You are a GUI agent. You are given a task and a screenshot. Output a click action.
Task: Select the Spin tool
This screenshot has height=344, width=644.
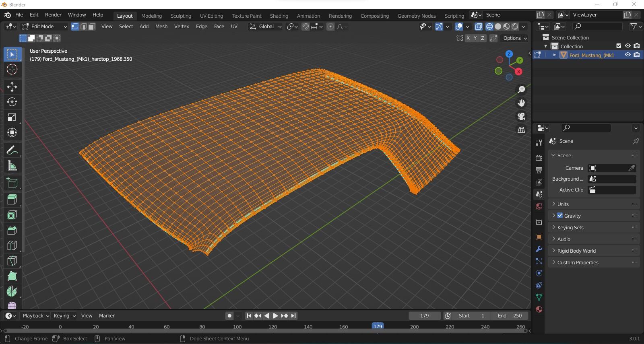(12, 291)
